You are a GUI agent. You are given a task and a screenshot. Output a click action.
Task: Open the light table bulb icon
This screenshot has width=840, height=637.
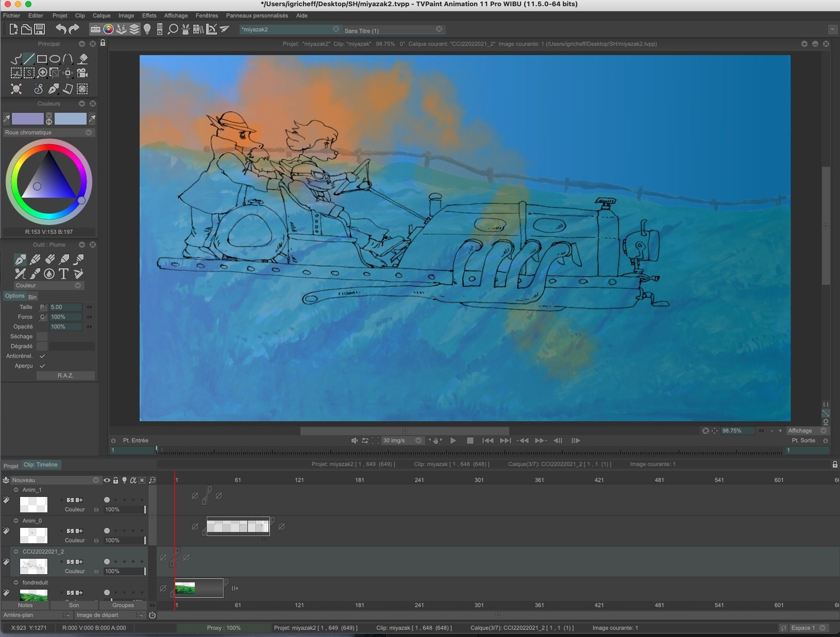147,29
